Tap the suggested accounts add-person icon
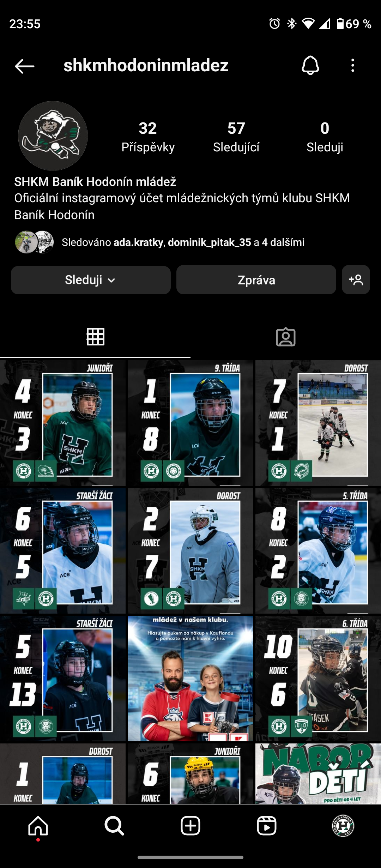The height and width of the screenshot is (868, 381). click(x=356, y=280)
